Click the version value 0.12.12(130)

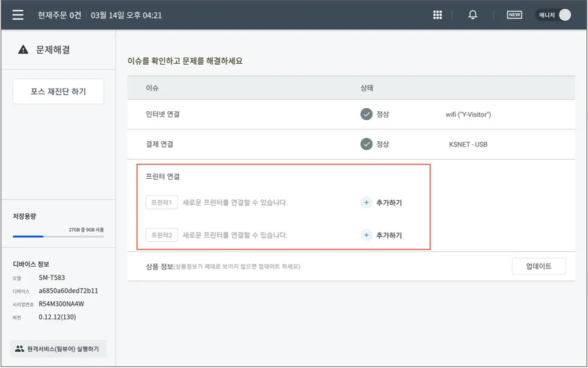(57, 317)
